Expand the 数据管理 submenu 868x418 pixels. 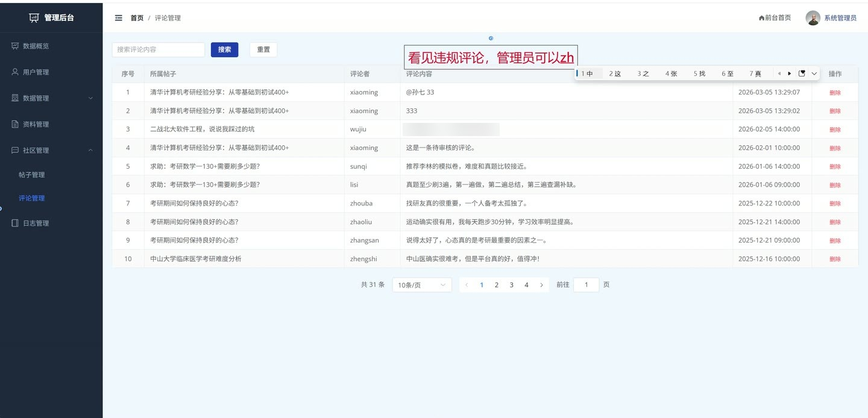91,98
